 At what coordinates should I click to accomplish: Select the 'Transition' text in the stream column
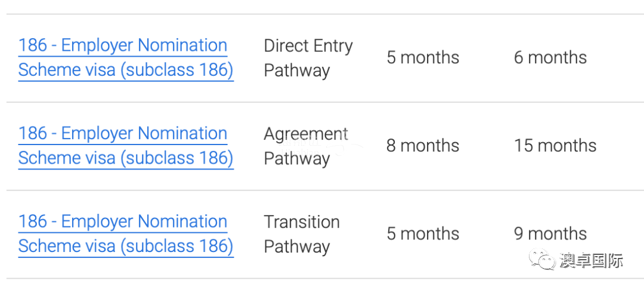pyautogui.click(x=302, y=222)
